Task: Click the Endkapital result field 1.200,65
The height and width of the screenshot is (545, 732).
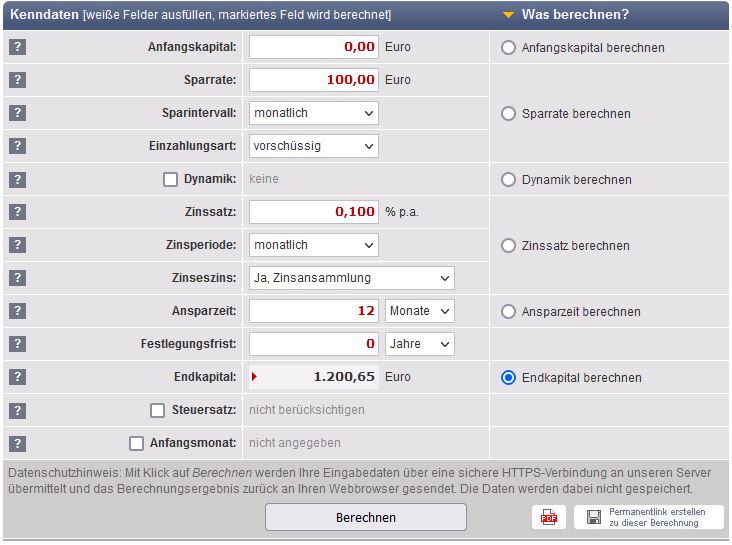Action: coord(314,377)
